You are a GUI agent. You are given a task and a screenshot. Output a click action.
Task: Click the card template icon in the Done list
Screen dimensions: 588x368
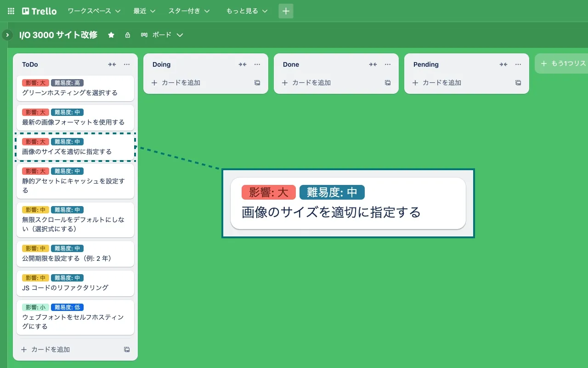(387, 83)
